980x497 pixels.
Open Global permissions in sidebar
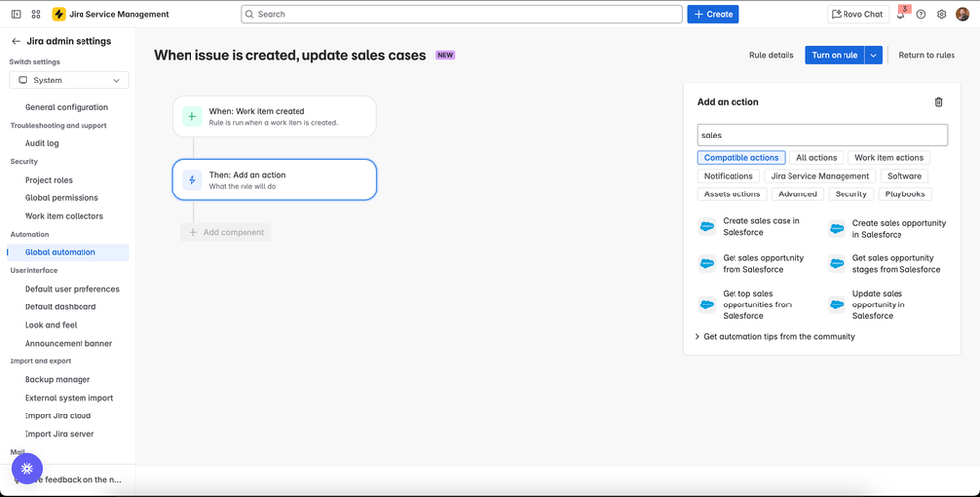(61, 198)
